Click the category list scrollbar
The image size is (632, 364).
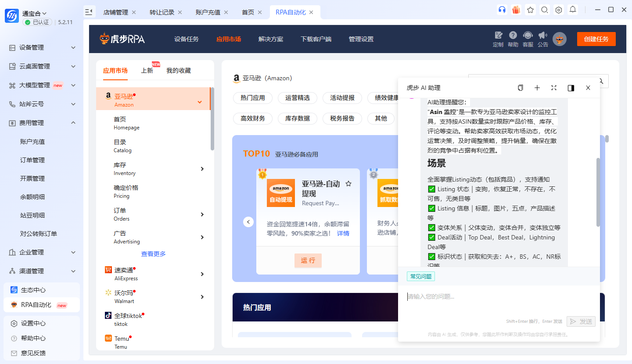tap(212, 118)
